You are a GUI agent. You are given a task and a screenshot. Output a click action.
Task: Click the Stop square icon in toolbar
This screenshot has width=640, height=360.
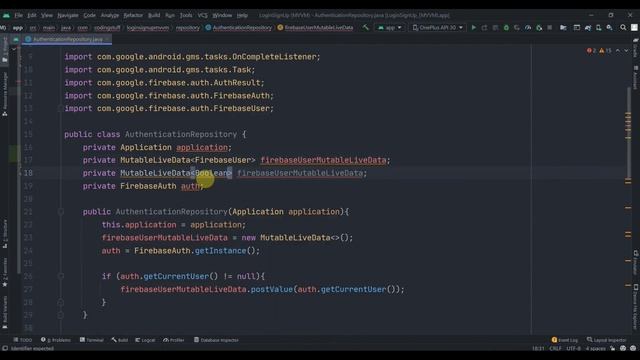[x=550, y=27]
